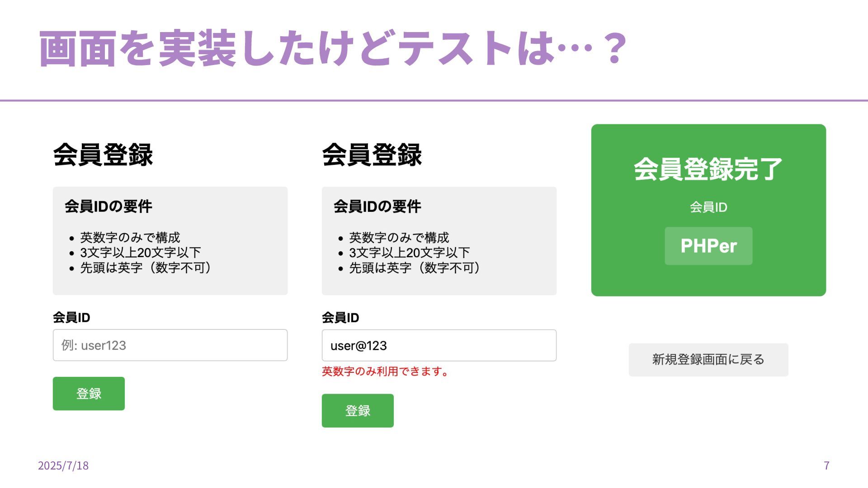
Task: Click the 会員登録 heading above the empty form
Action: [x=103, y=155]
